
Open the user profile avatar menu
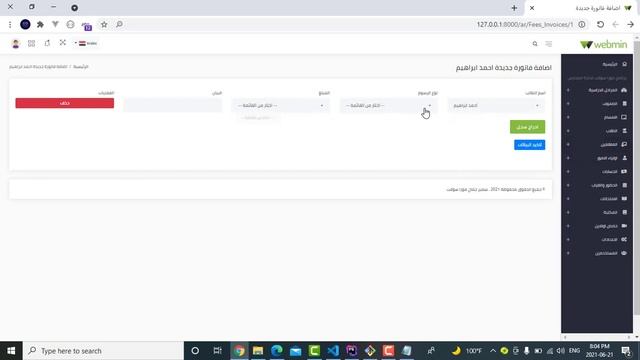16,44
